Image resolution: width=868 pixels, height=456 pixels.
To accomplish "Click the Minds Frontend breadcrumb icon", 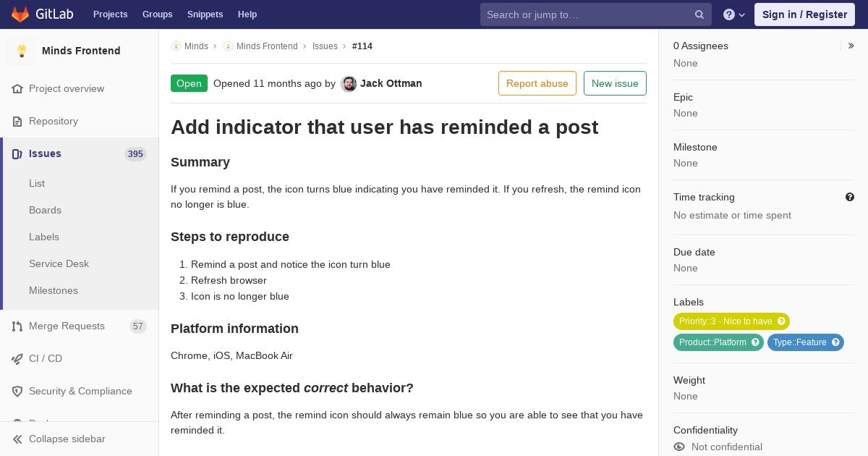I will point(228,46).
